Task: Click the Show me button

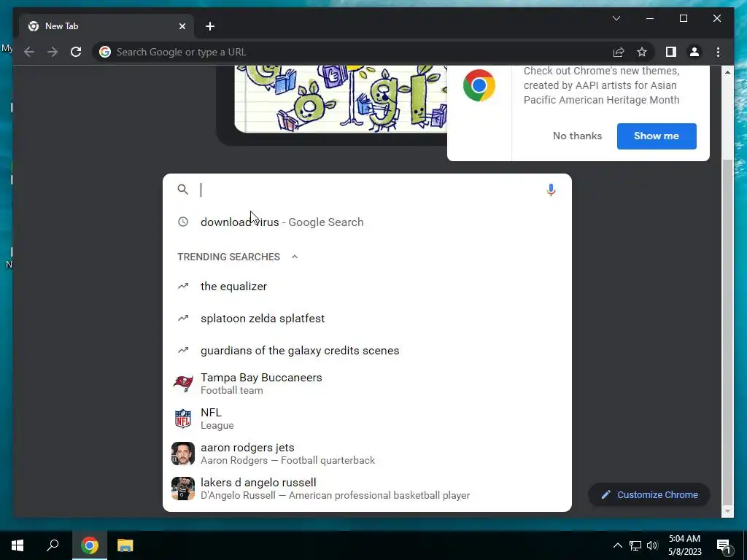Action: pos(657,136)
